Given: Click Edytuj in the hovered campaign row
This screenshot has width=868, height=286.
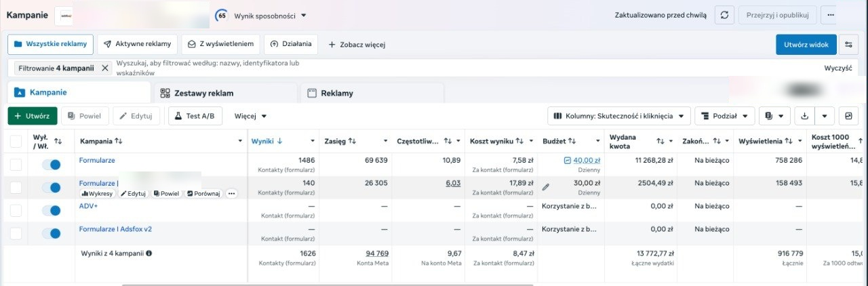Looking at the screenshot, I should (x=134, y=193).
